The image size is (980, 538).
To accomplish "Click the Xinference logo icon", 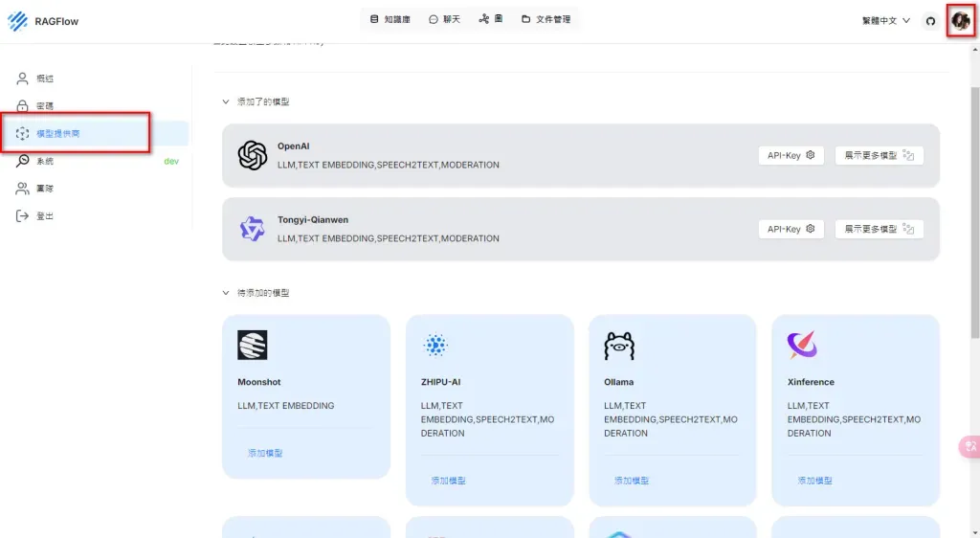I will tap(803, 345).
